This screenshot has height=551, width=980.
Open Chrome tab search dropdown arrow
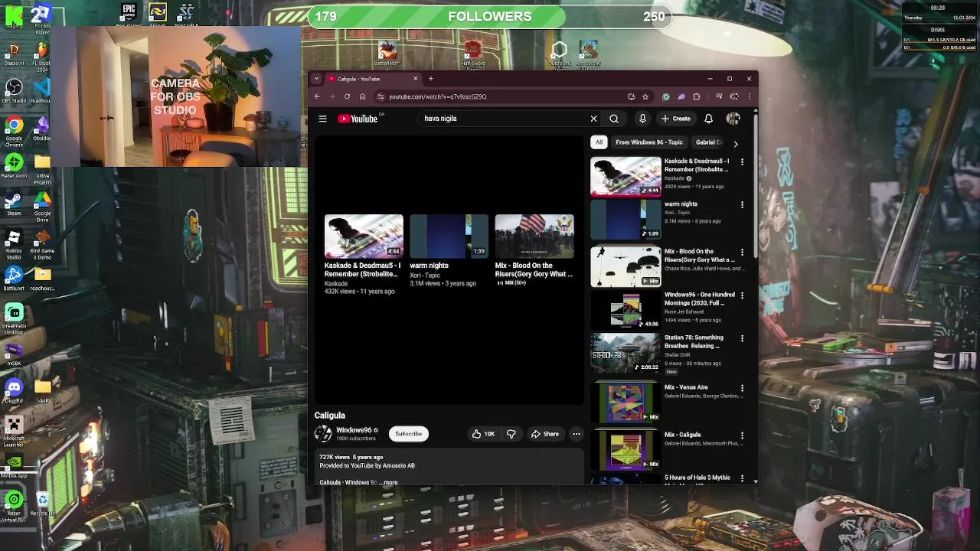(x=316, y=79)
